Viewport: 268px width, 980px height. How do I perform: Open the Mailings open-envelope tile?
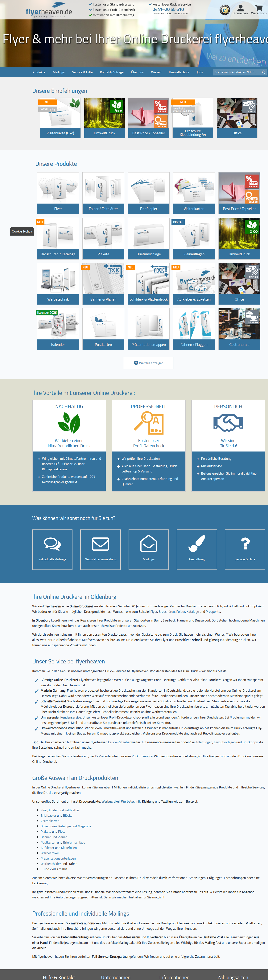[x=148, y=549]
